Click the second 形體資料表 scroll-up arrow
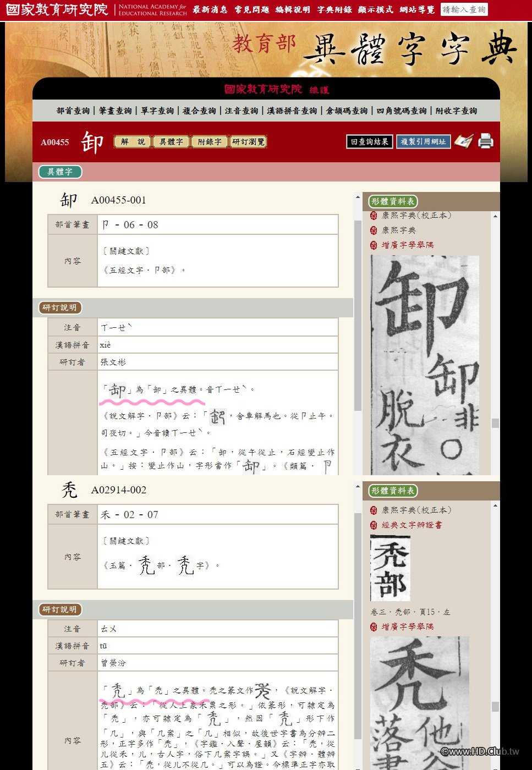 click(495, 506)
